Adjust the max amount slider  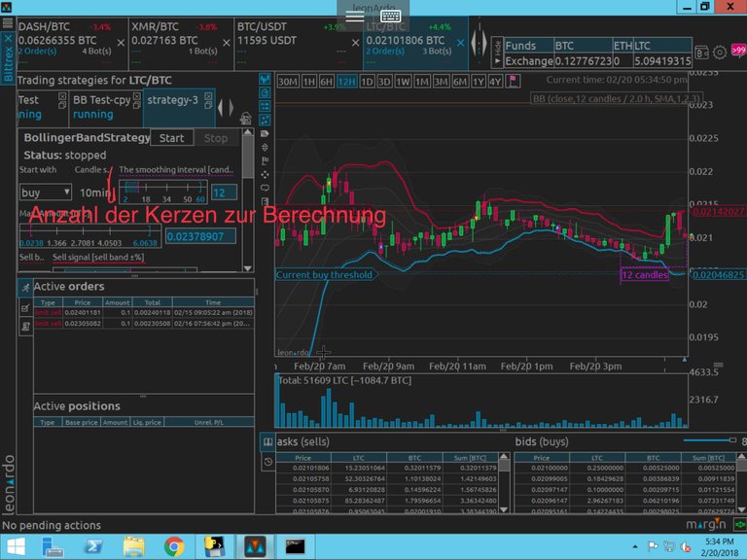[90, 236]
